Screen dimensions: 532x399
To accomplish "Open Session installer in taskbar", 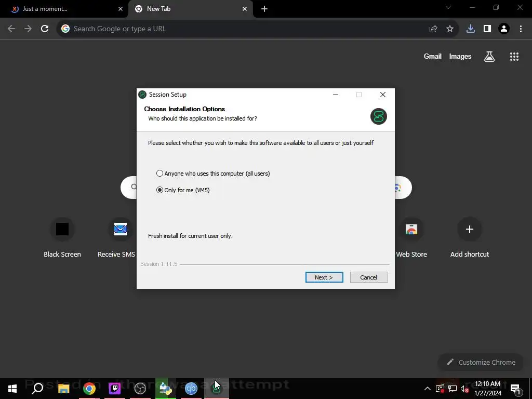I will [217, 389].
